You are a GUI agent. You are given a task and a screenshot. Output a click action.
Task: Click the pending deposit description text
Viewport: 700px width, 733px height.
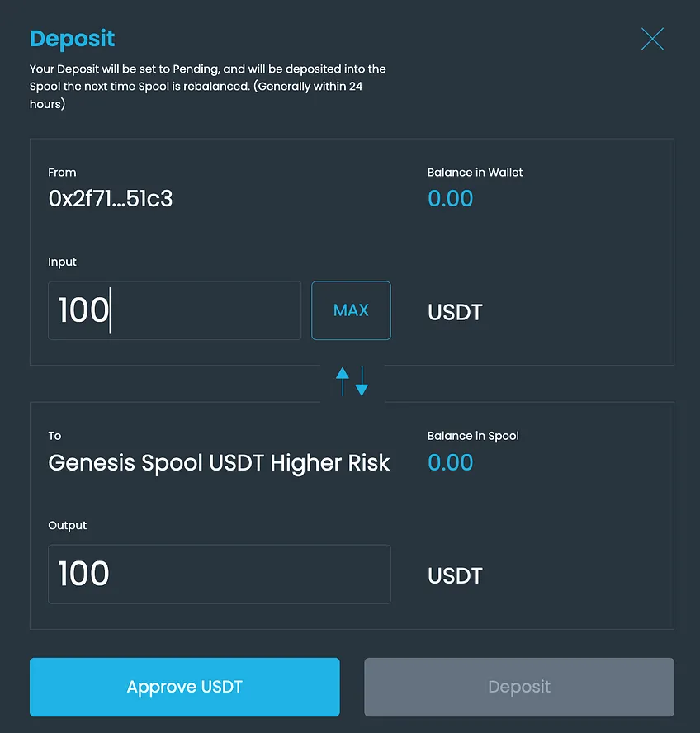(x=208, y=87)
